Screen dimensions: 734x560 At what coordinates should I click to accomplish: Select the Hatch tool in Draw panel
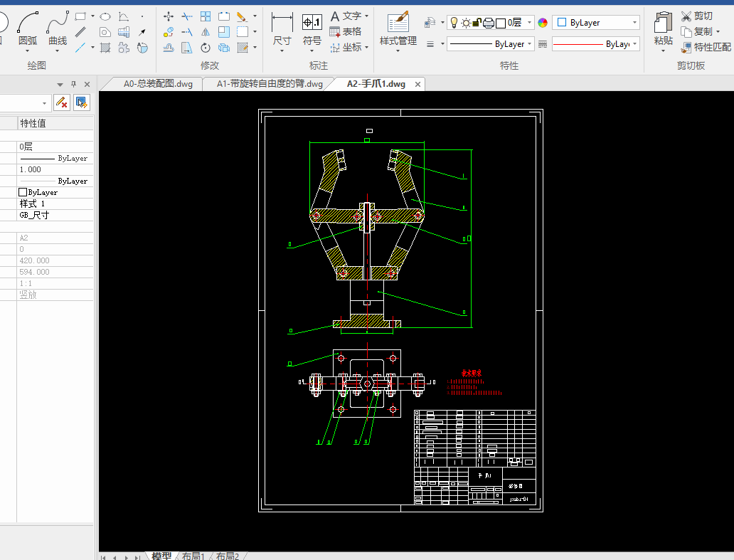pos(105,48)
